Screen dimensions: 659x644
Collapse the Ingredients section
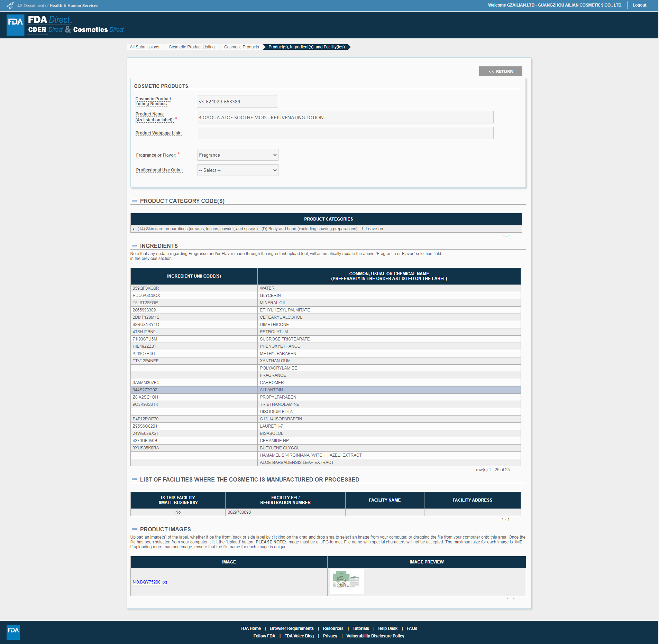(135, 246)
